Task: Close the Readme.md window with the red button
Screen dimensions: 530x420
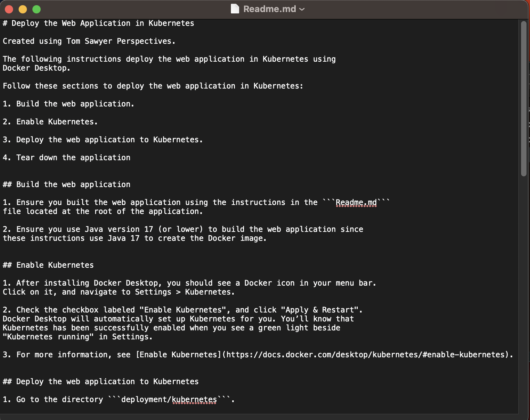Action: [x=9, y=9]
